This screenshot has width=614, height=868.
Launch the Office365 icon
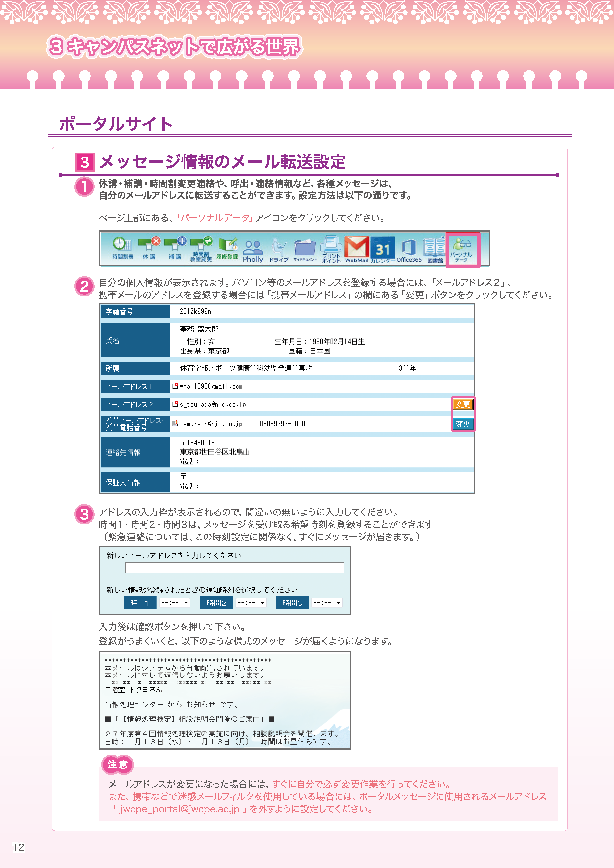pyautogui.click(x=409, y=251)
